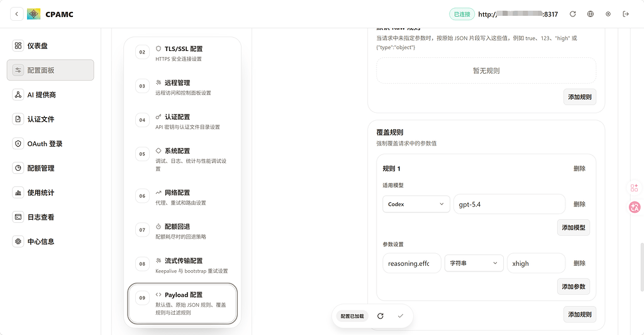Open AI 提供商 in the sidebar

coord(50,94)
